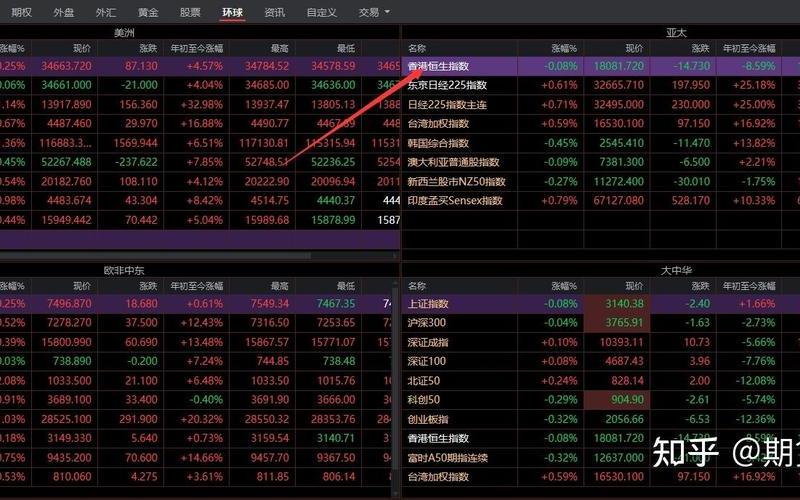Sort 亚太 table by 现价 column header
The image size is (800, 500).
click(634, 48)
